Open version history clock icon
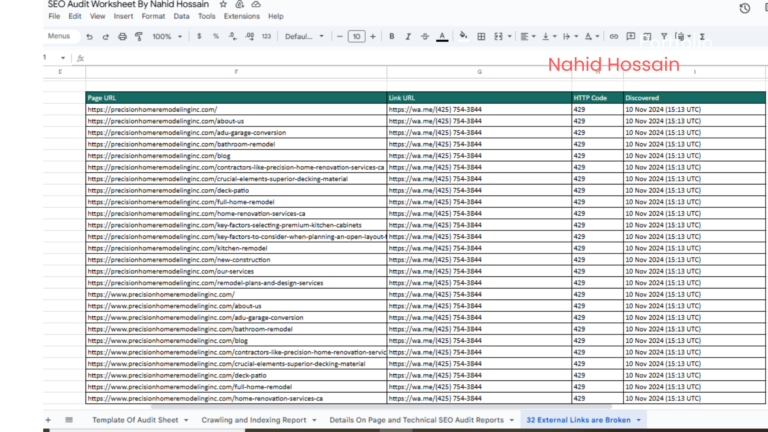 pos(744,8)
